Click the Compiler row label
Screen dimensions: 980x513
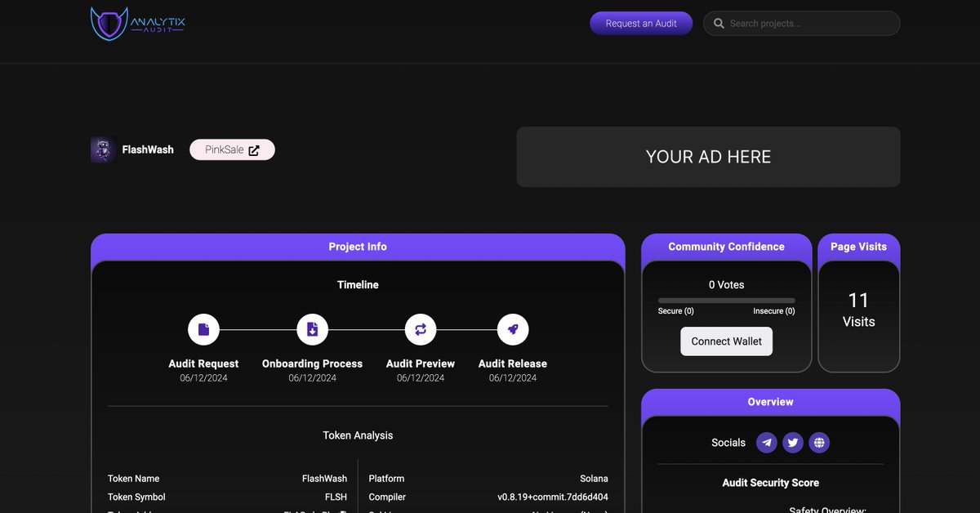tap(387, 497)
